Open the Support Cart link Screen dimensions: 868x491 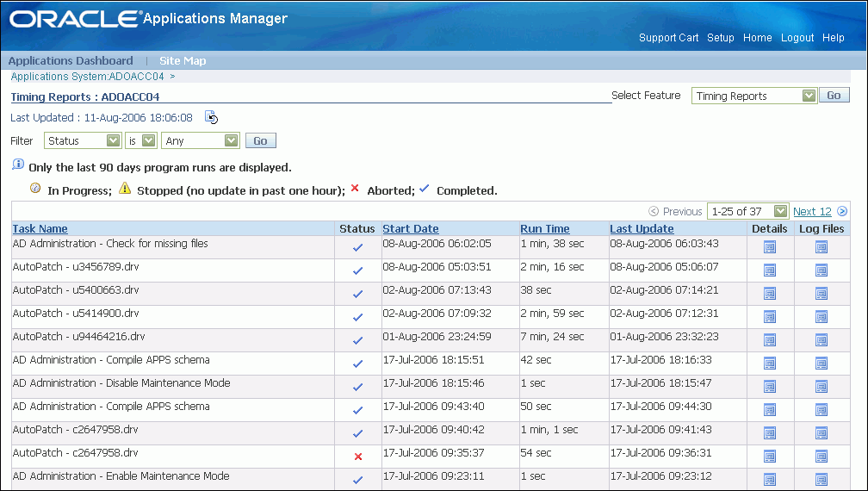[668, 38]
